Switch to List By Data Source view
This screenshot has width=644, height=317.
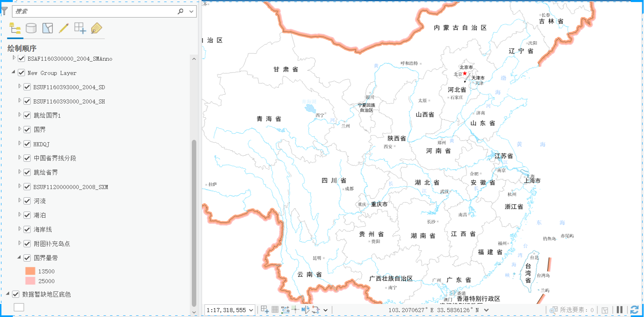coord(31,28)
